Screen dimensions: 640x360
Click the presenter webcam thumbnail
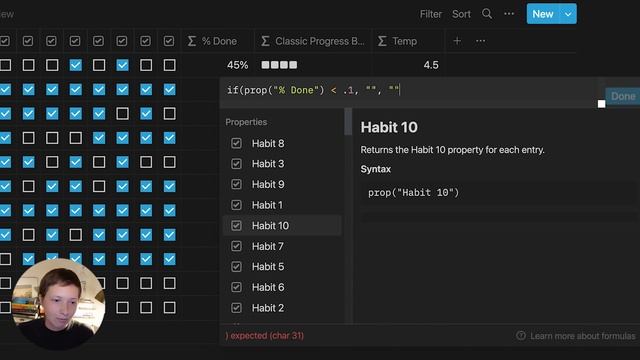59,304
